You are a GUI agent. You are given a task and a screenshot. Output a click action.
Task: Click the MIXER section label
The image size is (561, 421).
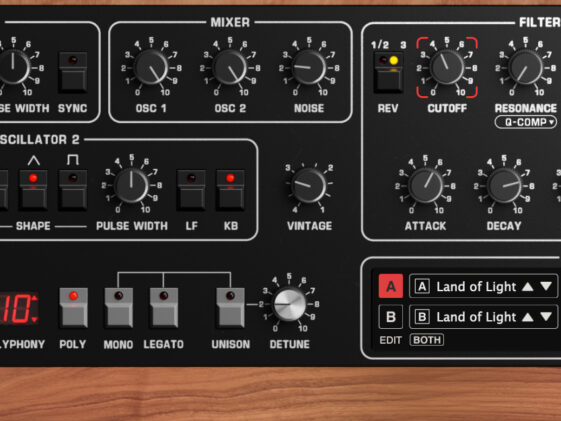pyautogui.click(x=230, y=22)
